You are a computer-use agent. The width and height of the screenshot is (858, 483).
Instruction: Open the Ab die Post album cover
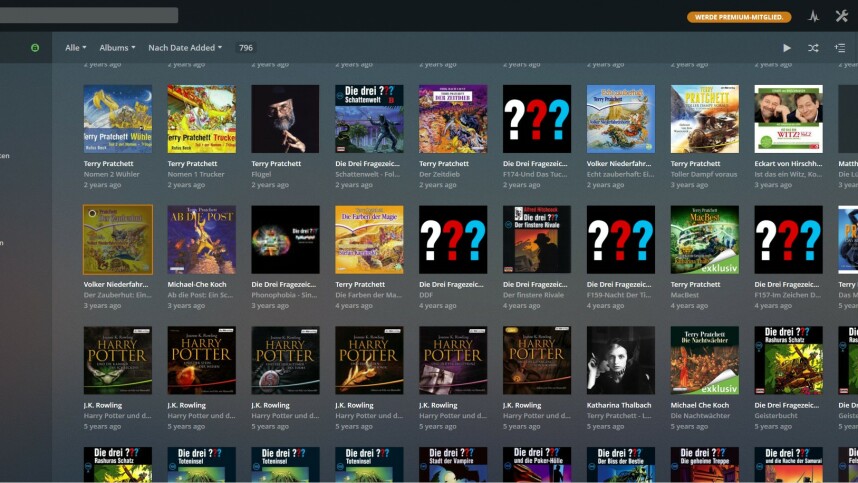[x=201, y=240]
